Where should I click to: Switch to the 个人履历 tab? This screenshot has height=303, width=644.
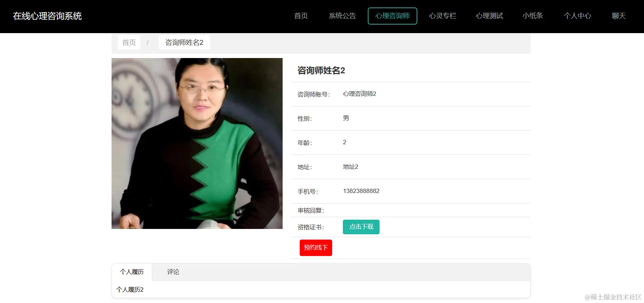[132, 272]
